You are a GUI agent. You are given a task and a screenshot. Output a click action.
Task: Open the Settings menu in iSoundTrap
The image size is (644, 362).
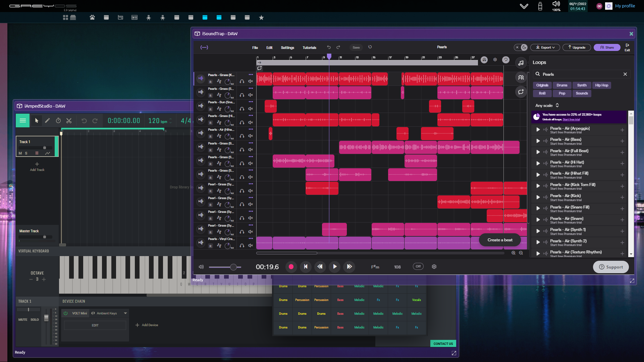click(287, 48)
